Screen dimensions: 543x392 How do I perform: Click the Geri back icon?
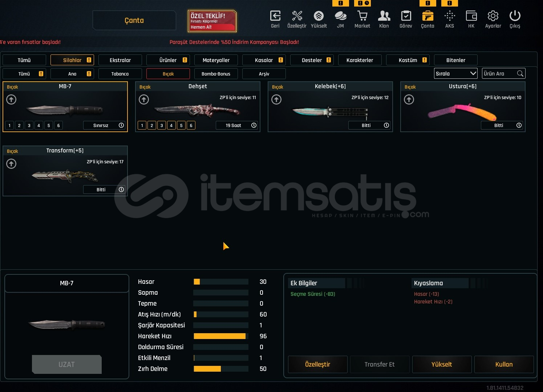(275, 16)
